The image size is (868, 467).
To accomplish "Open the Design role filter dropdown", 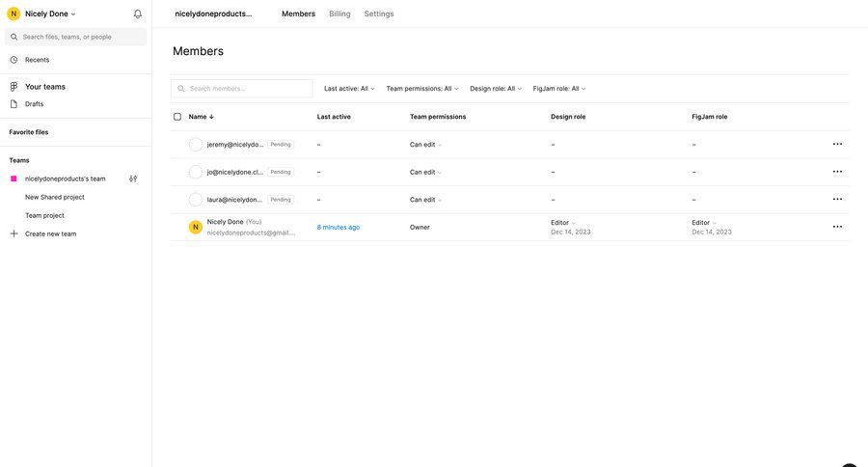I will coord(496,89).
